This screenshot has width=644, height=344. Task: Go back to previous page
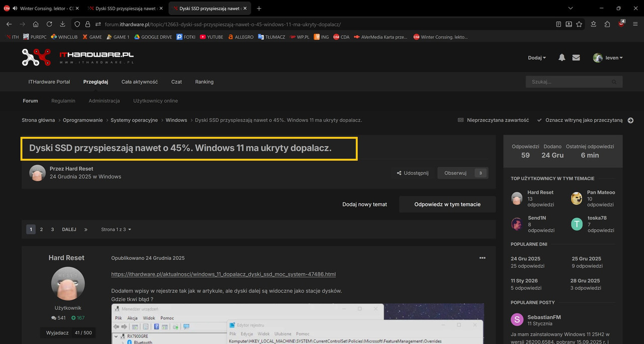(x=9, y=24)
